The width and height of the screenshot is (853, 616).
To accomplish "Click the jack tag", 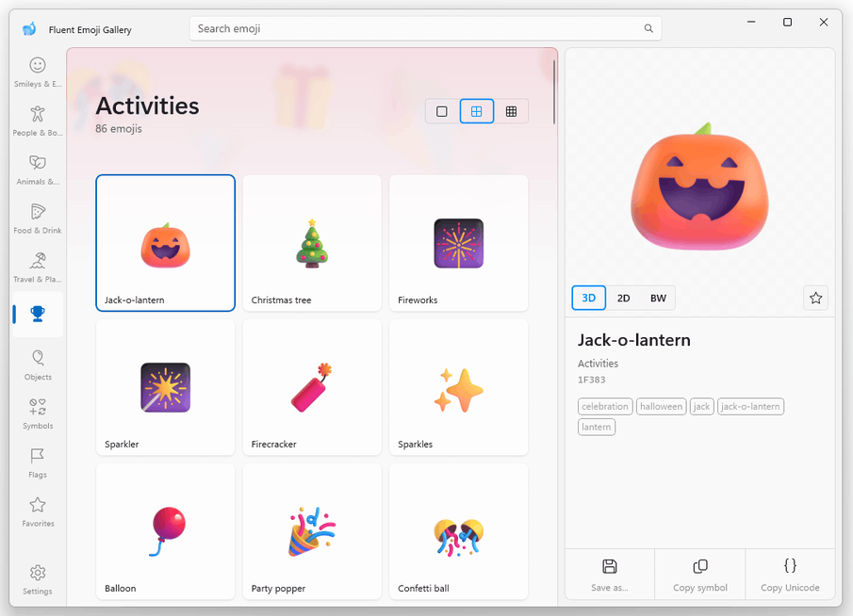I will (702, 407).
